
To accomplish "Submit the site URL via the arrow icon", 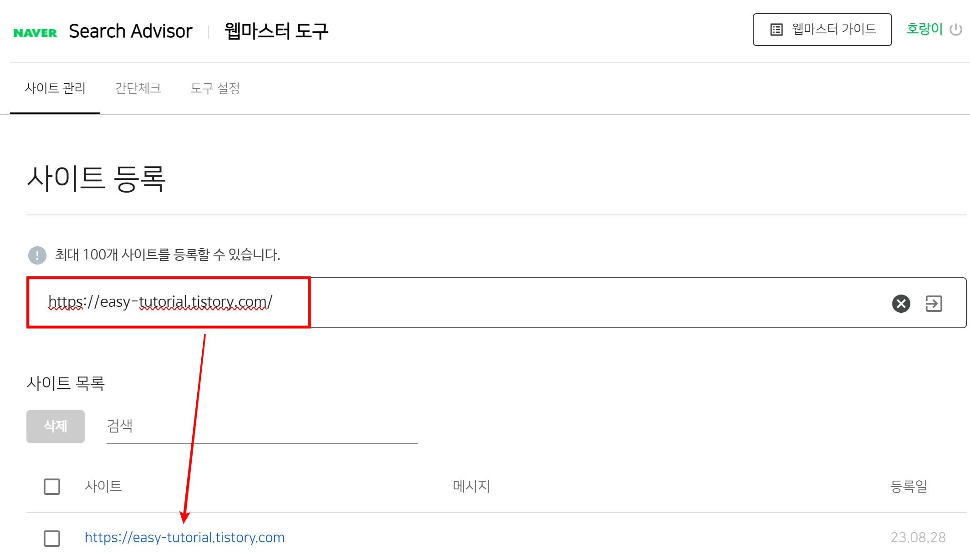I will pos(934,303).
